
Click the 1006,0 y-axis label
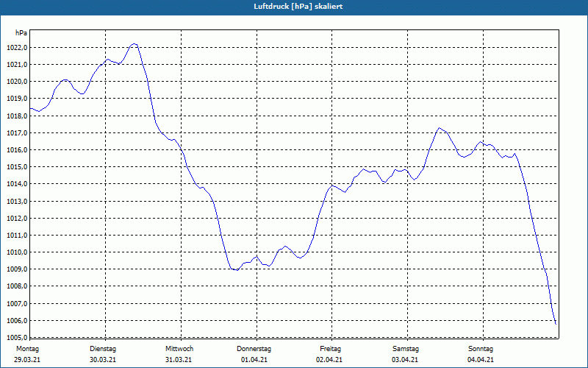(x=17, y=320)
